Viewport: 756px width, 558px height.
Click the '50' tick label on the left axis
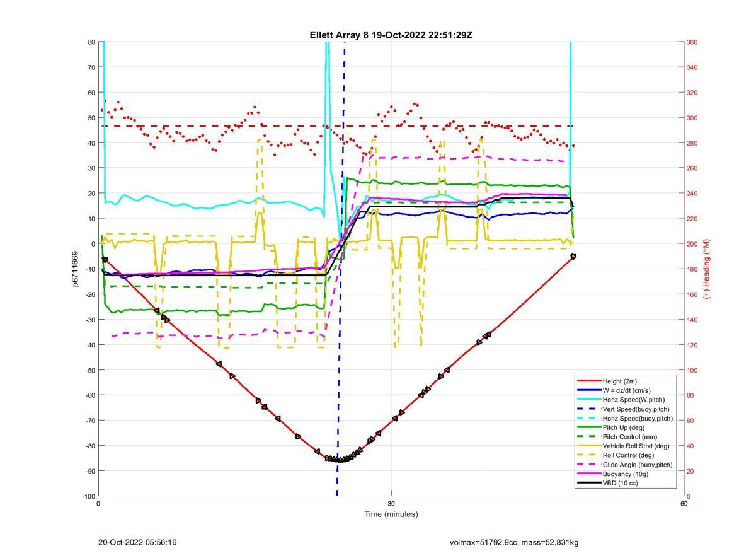91,118
